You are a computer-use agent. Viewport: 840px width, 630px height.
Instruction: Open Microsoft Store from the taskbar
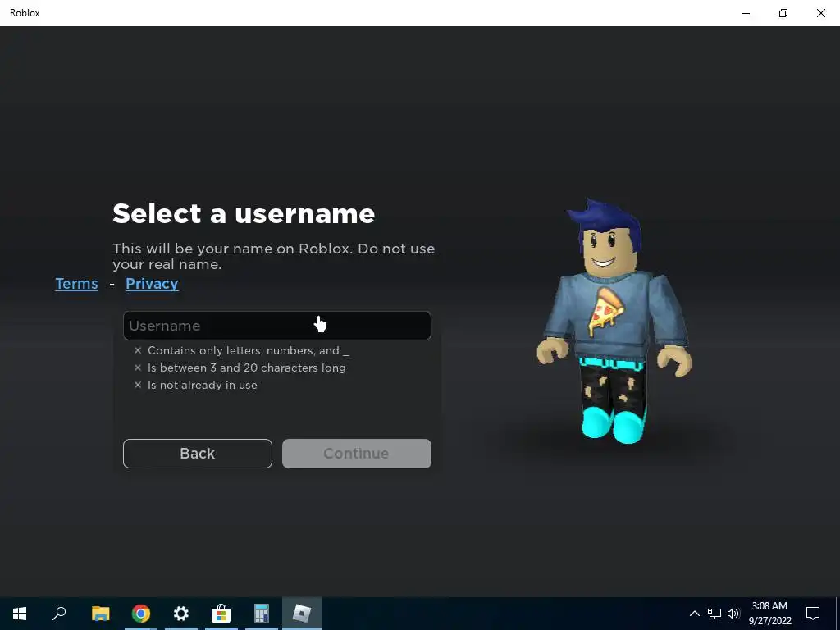click(221, 614)
